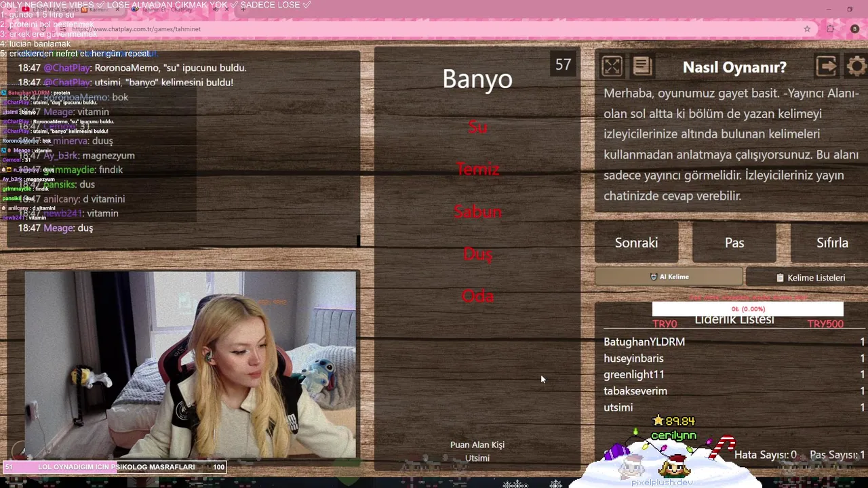Click the forbidden word Sabun
The height and width of the screenshot is (488, 868).
point(477,211)
